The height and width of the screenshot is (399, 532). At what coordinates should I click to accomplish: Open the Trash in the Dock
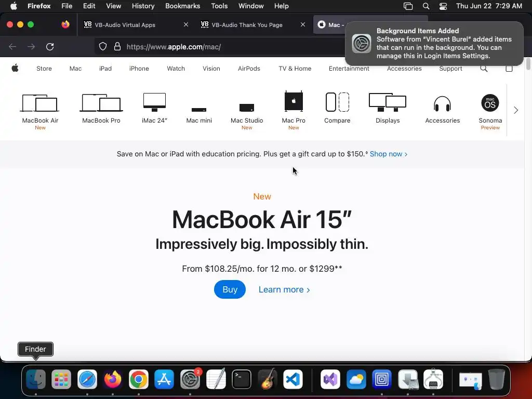click(496, 379)
